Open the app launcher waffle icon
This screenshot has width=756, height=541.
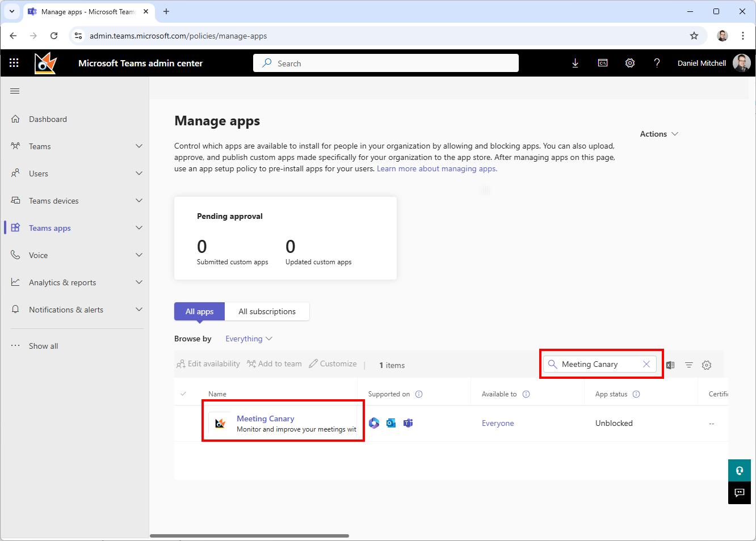[x=14, y=63]
